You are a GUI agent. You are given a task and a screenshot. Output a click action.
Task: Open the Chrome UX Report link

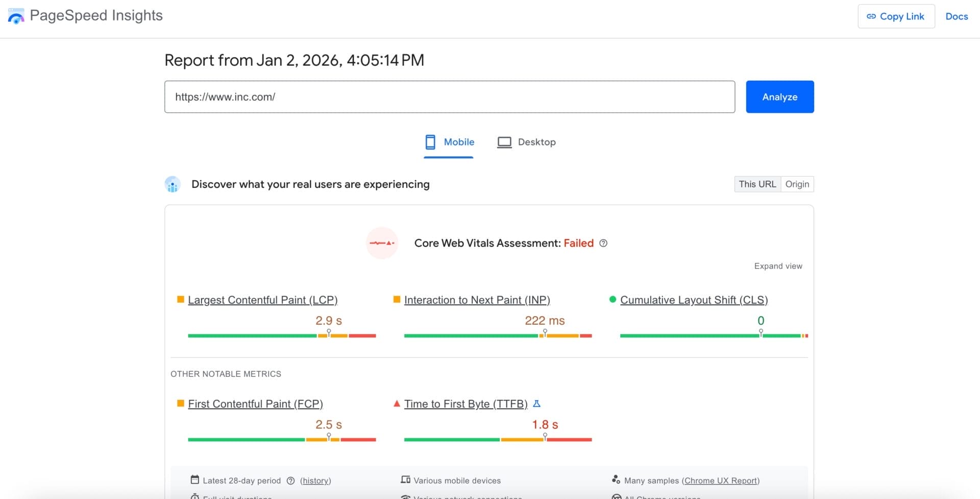[x=721, y=481]
